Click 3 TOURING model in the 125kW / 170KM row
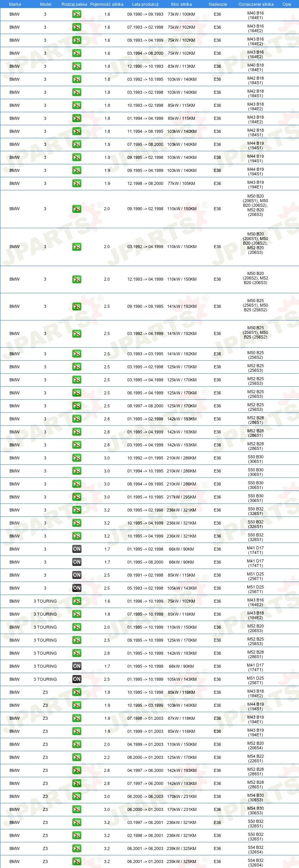This screenshot has width=299, height=868. (45, 640)
